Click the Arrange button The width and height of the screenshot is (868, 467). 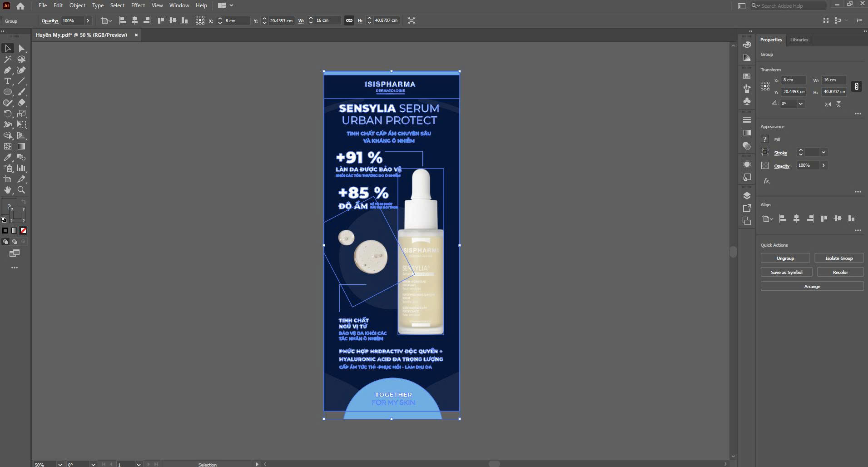point(812,286)
